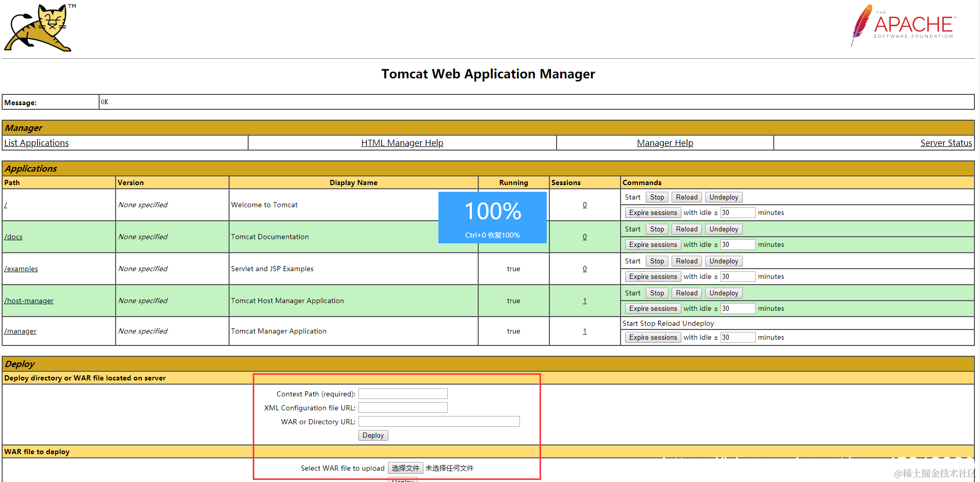View the sessions count for Tomcat Documentation

point(585,237)
